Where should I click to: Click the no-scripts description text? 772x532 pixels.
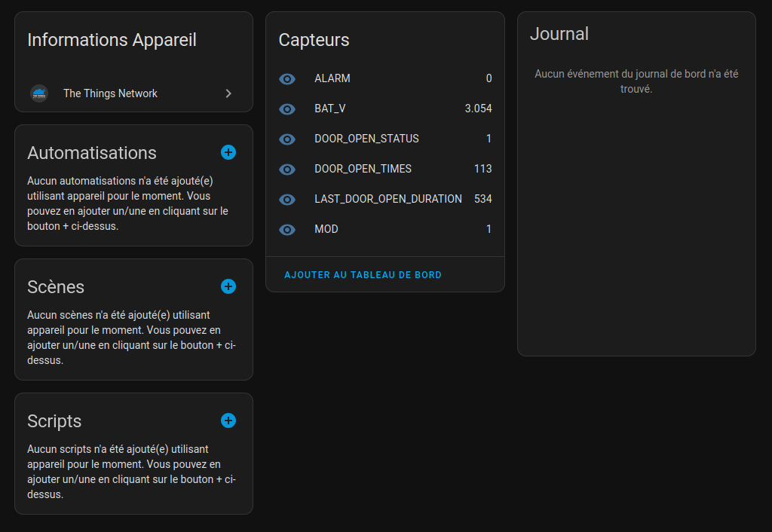pos(131,472)
